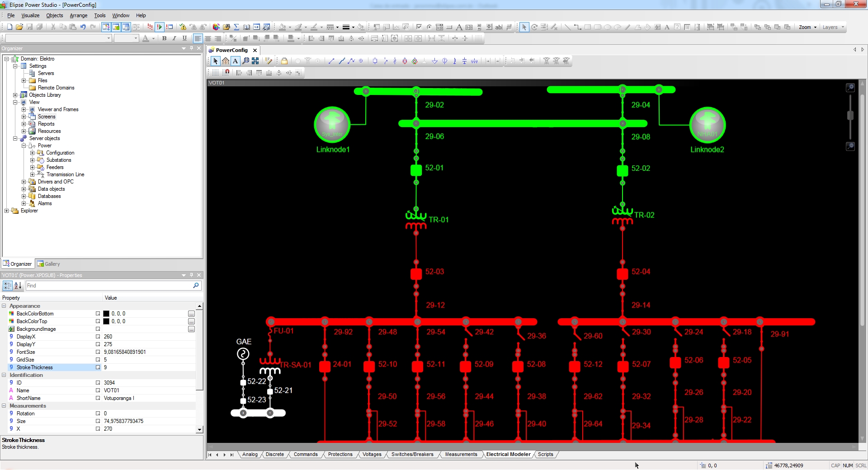Click the zoom magnifier tool
Viewport: 868px width, 470px height.
[245, 61]
